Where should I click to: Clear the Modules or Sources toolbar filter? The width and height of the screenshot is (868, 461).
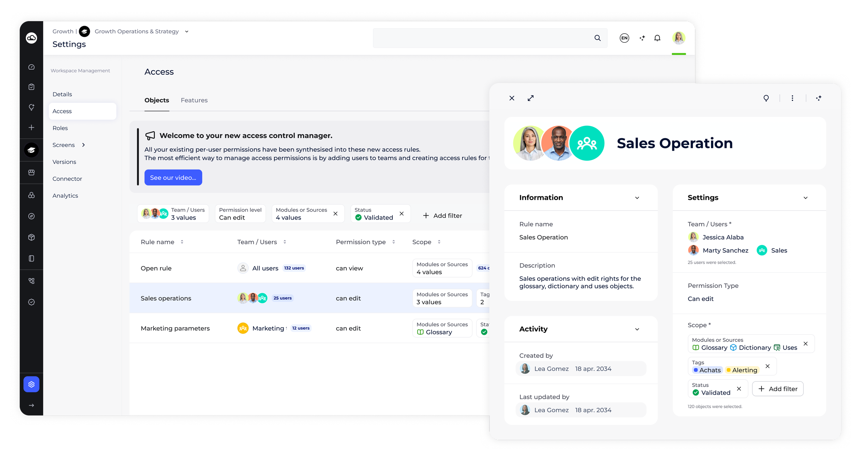point(335,214)
